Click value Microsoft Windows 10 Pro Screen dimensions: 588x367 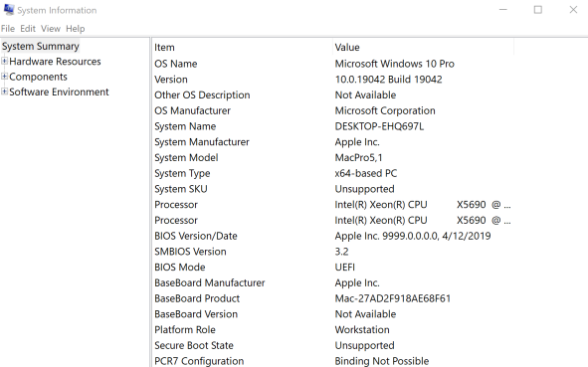pyautogui.click(x=395, y=64)
